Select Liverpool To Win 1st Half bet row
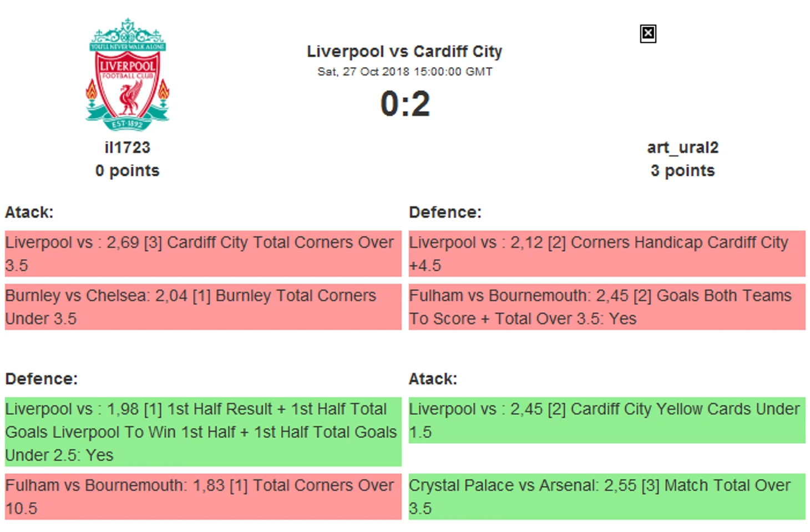The image size is (810, 532). pyautogui.click(x=203, y=432)
